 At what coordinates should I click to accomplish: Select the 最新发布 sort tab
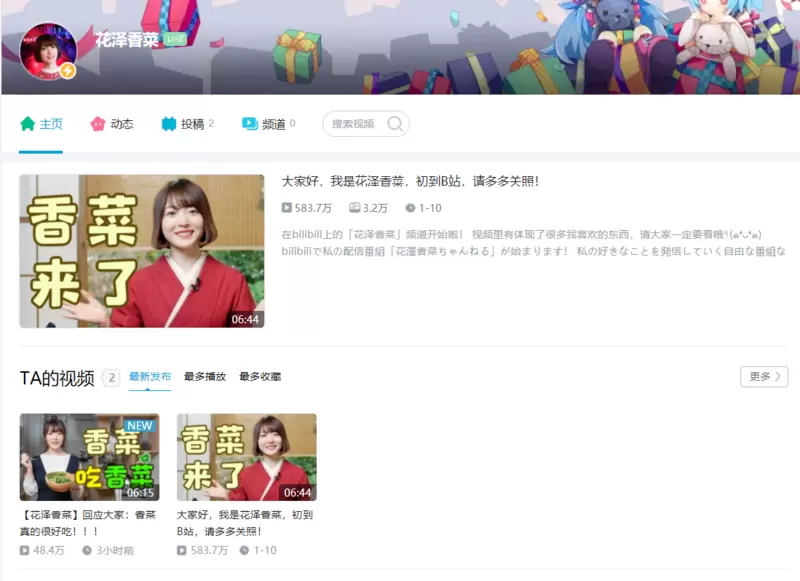pos(149,376)
